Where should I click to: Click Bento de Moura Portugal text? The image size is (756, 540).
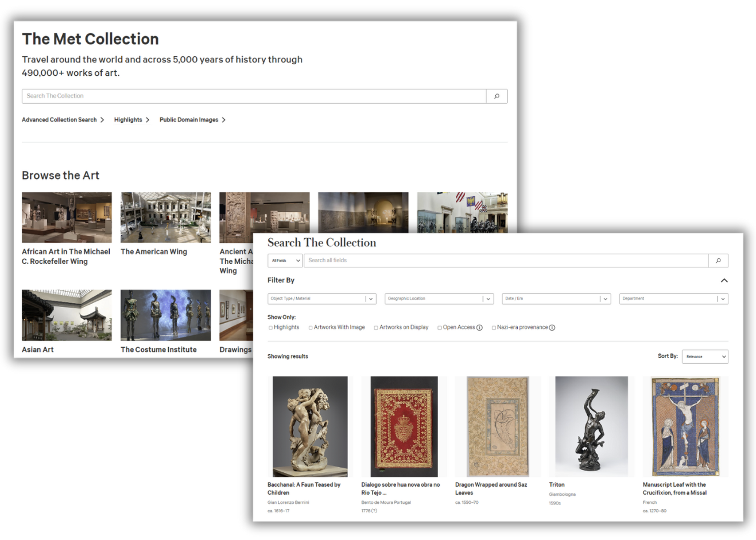(x=386, y=503)
